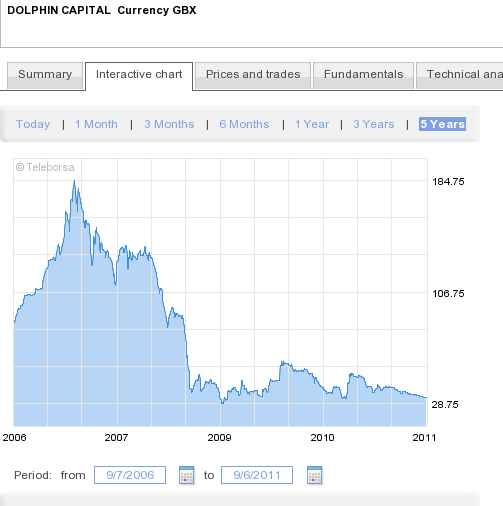This screenshot has height=506, width=503.
Task: Click the 28.75 axis value
Action: click(445, 405)
